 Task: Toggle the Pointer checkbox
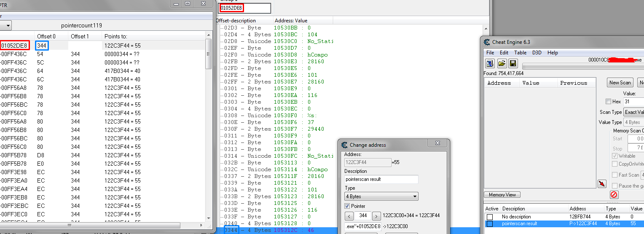[347, 206]
